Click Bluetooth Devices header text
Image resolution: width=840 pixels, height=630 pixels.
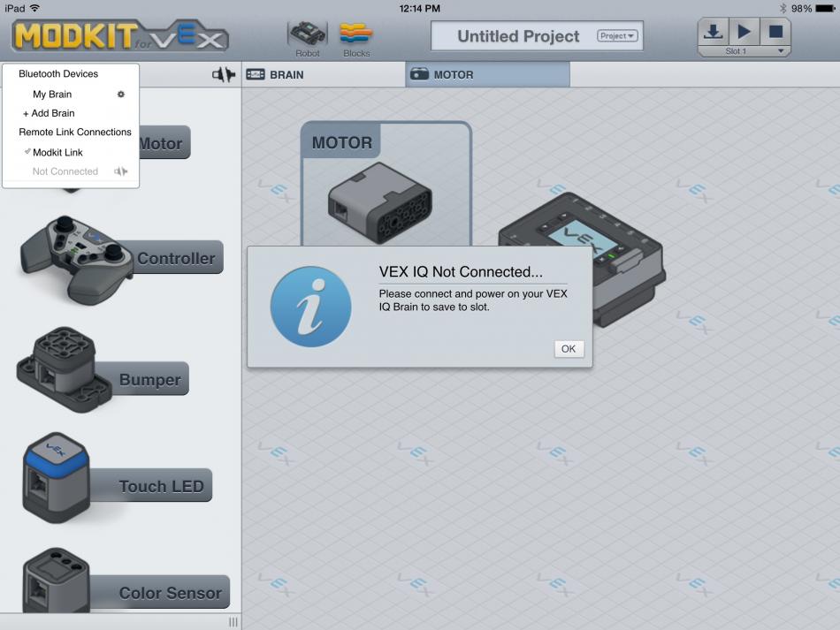[58, 74]
